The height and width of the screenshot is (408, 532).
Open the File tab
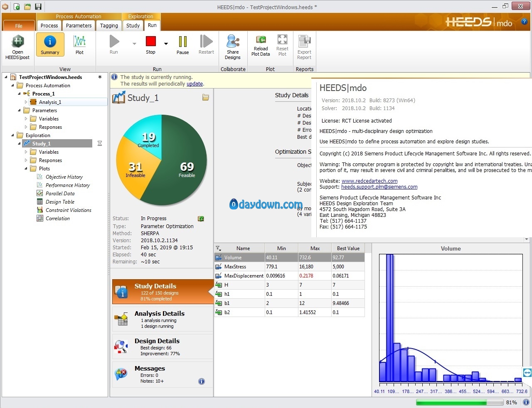[19, 26]
